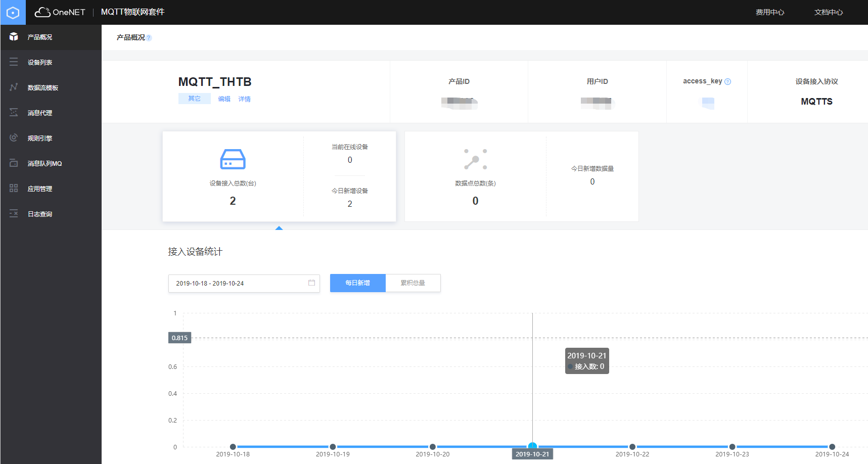Click the 日志查询 icon in sidebar
The width and height of the screenshot is (868, 464).
point(14,214)
